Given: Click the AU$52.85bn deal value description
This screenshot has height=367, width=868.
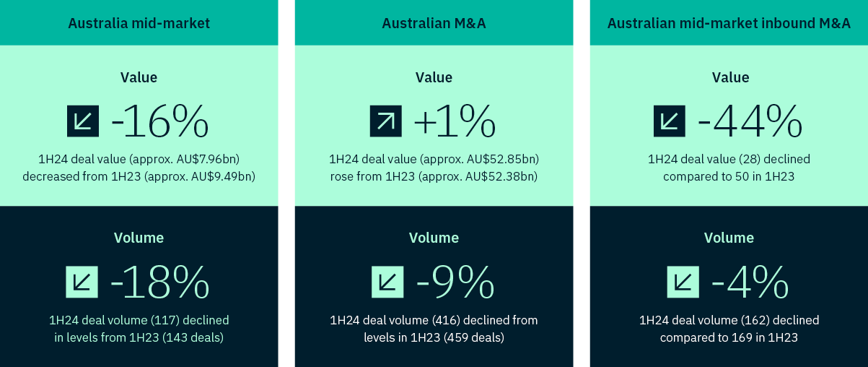Looking at the screenshot, I should (434, 167).
